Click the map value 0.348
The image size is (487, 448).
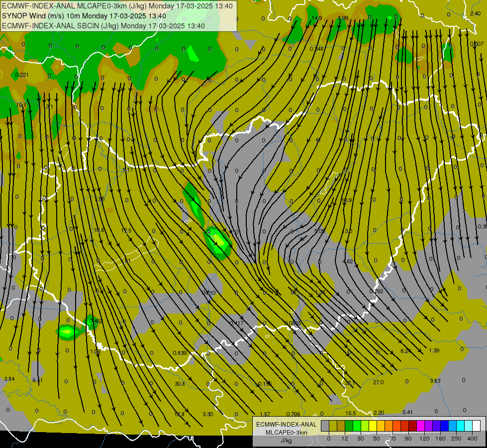316,49
